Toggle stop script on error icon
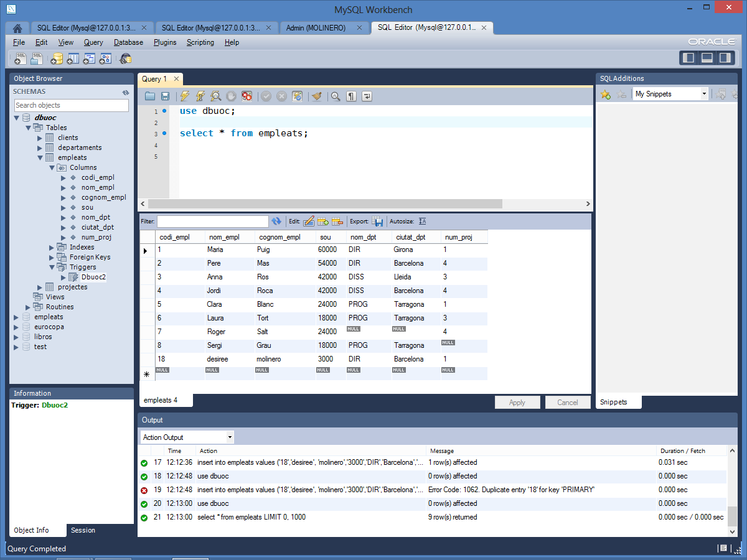747x560 pixels. (x=247, y=96)
